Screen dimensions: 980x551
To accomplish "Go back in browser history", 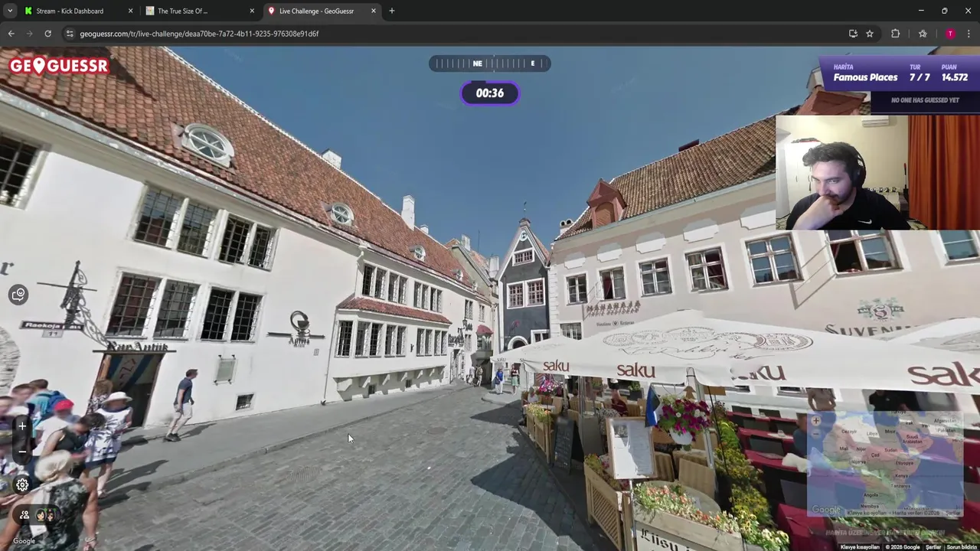I will click(11, 34).
